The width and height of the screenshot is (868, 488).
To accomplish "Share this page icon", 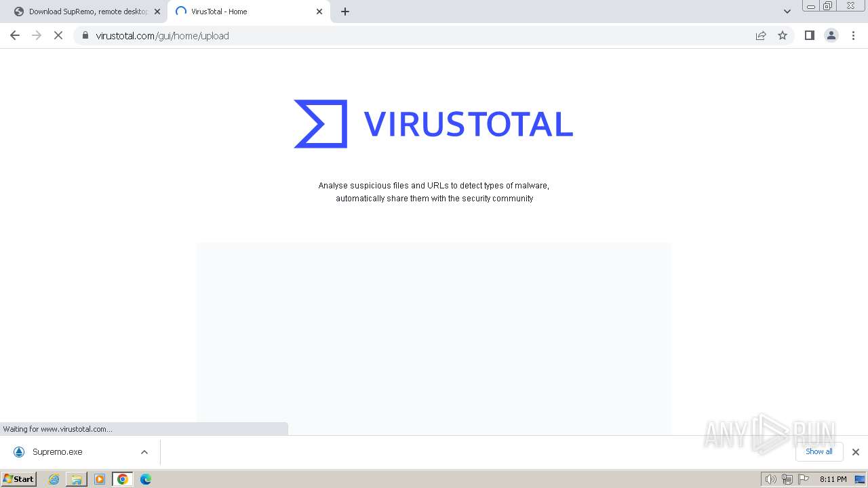I will (x=761, y=35).
